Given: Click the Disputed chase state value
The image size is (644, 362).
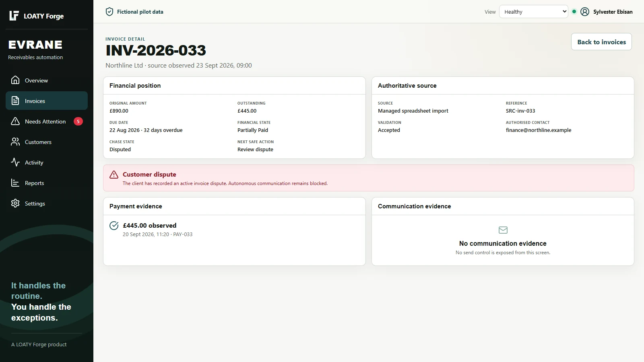Looking at the screenshot, I should click(x=120, y=150).
